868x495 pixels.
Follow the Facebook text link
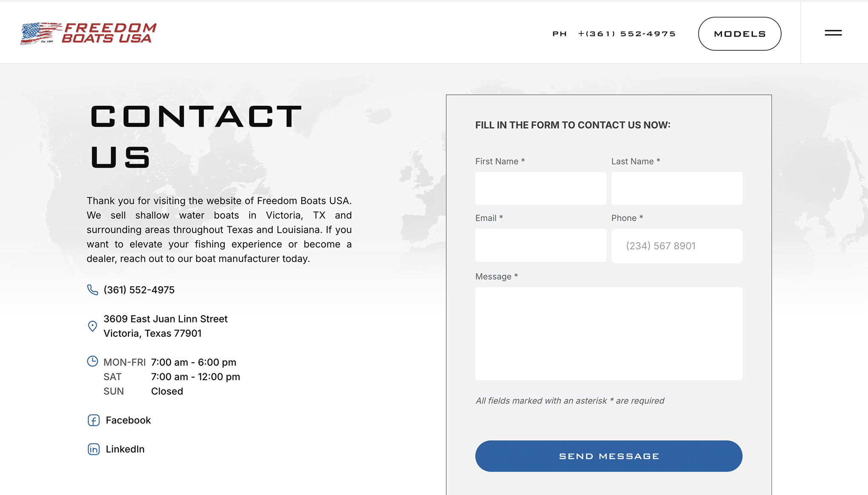click(x=128, y=420)
